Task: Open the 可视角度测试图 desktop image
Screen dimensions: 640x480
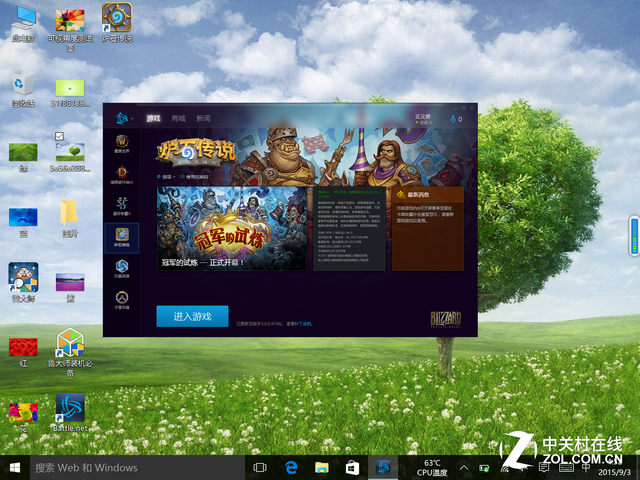Action: (70, 29)
